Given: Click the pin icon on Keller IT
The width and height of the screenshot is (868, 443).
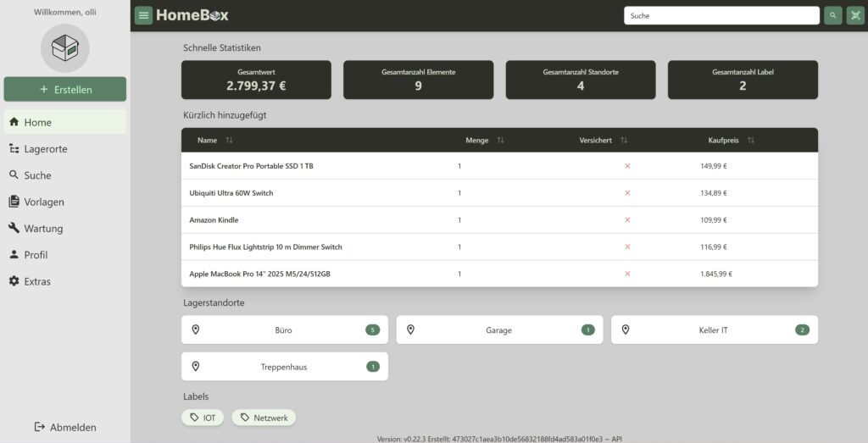Looking at the screenshot, I should (626, 330).
